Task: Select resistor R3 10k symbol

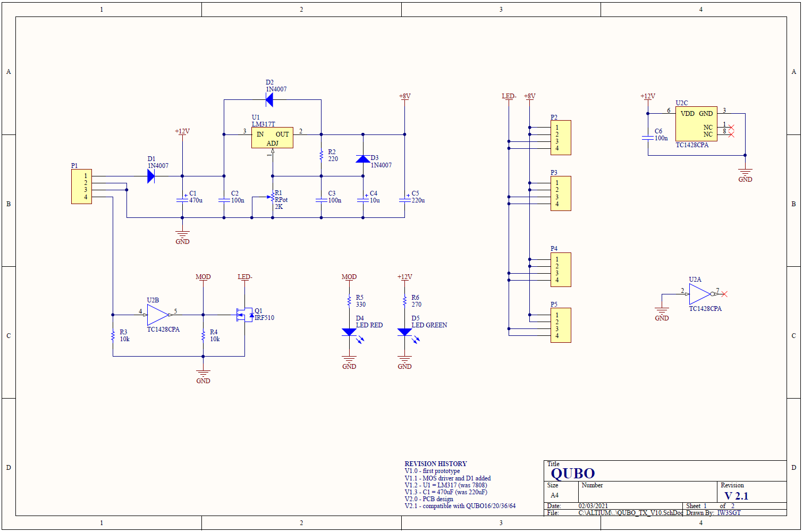Action: coord(113,335)
